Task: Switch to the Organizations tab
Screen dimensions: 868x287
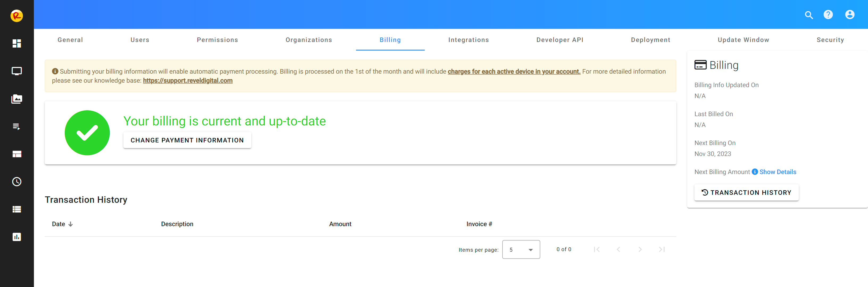Action: (x=309, y=40)
